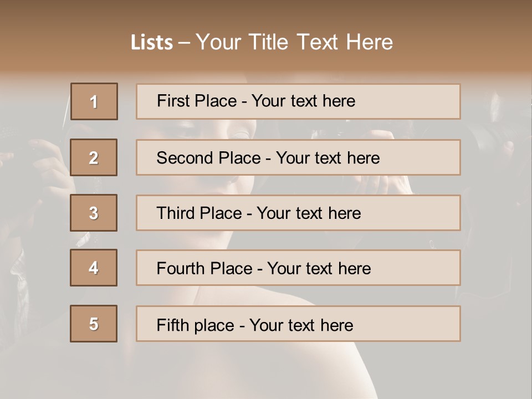Click "Your text here" in the fifth item
Image resolution: width=532 pixels, height=399 pixels.
pos(301,325)
